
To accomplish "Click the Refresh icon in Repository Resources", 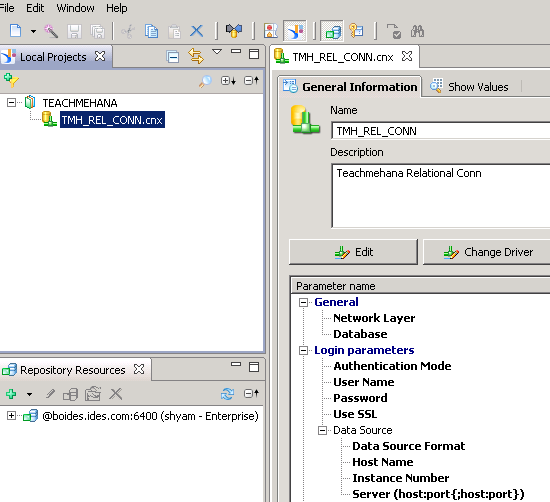I will point(227,394).
